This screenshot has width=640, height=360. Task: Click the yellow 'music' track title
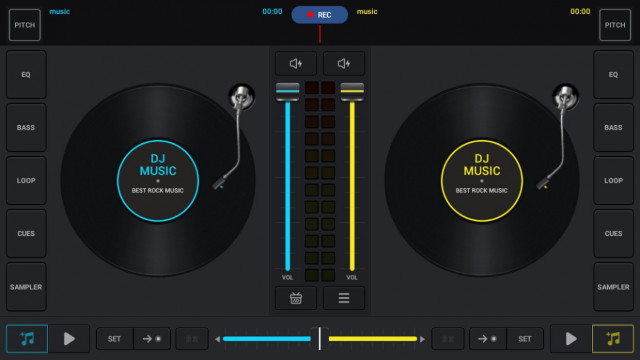pyautogui.click(x=367, y=11)
